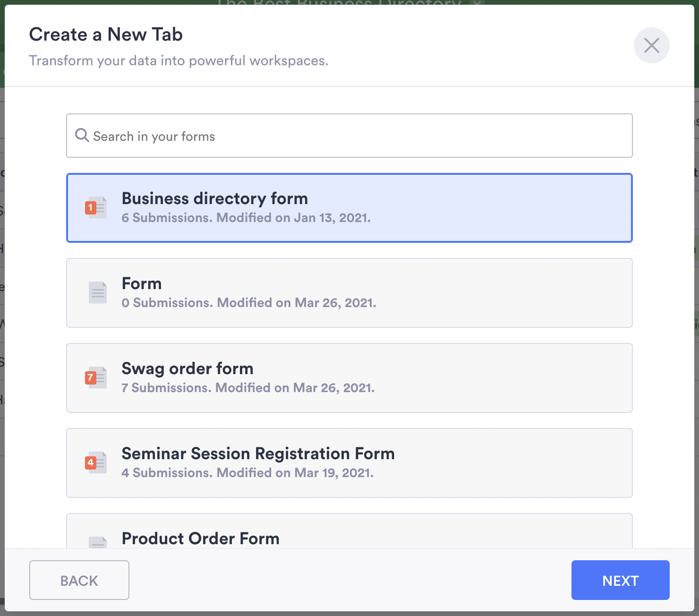This screenshot has width=699, height=616.
Task: Click the magnifier search icon
Action: (x=82, y=136)
